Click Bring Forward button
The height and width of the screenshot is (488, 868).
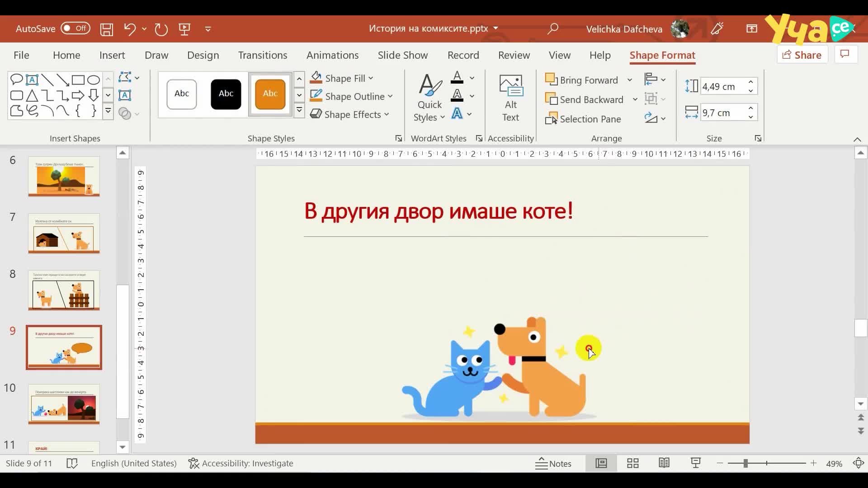click(x=582, y=80)
